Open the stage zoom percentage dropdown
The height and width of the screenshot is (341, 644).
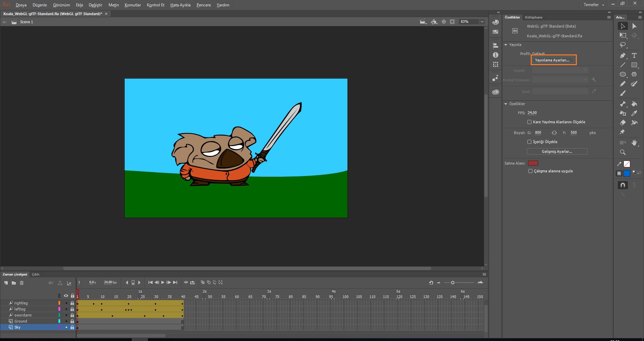tap(482, 22)
